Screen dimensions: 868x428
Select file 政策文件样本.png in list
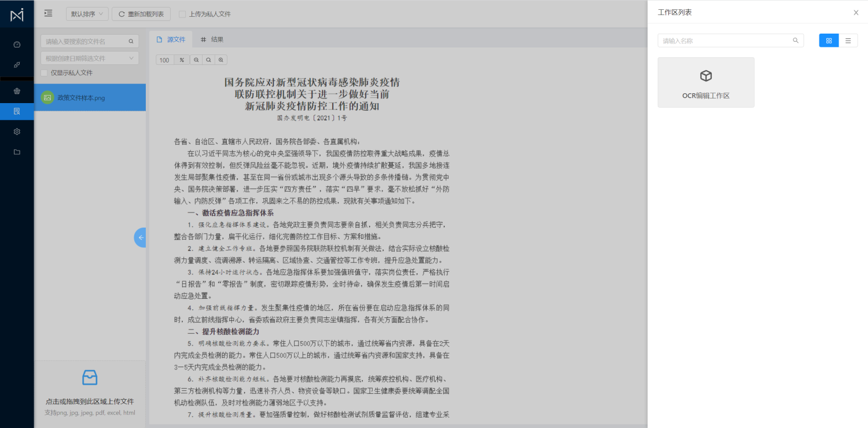pos(90,97)
